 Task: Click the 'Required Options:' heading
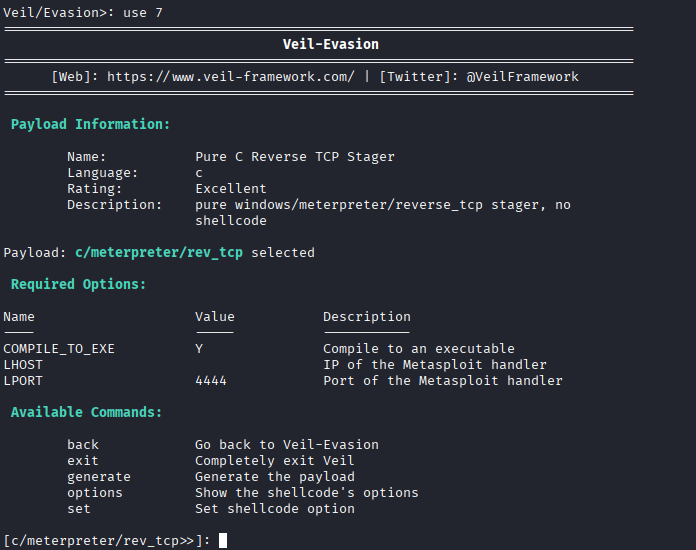pyautogui.click(x=79, y=284)
